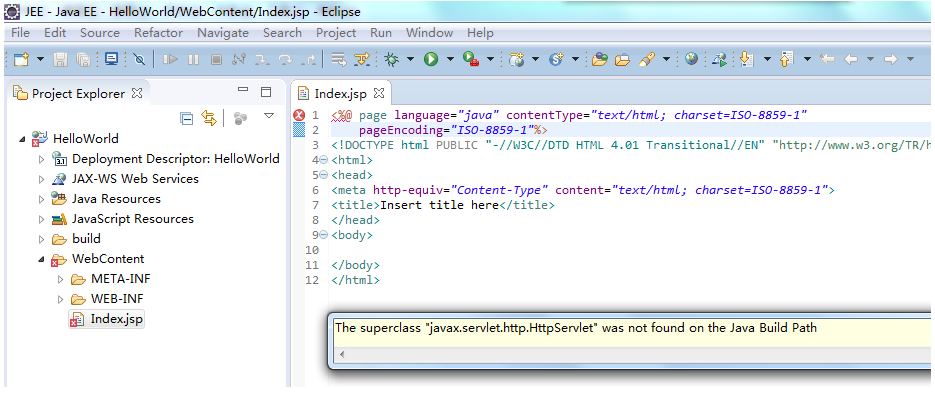Open the Project Explorer View Menu triangle
The width and height of the screenshot is (935, 396).
pyautogui.click(x=269, y=116)
